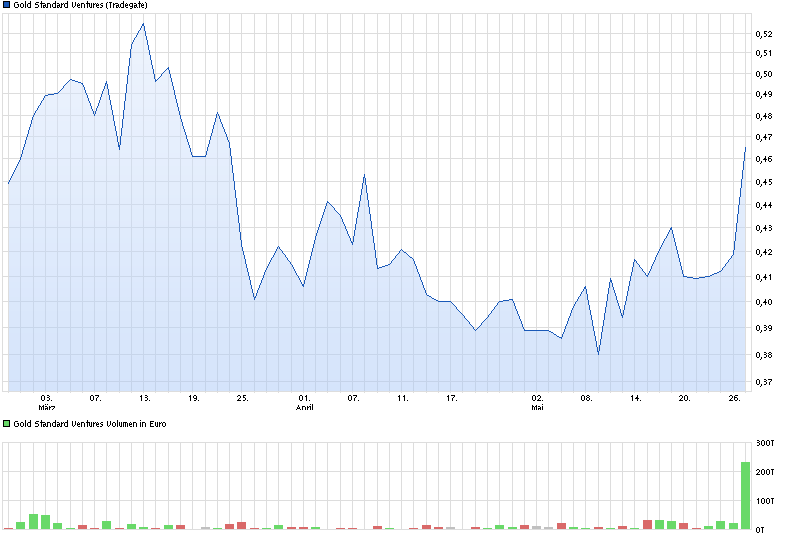Viewport: 792px width, 539px height.
Task: Click the '11.' date label
Action: click(x=402, y=398)
